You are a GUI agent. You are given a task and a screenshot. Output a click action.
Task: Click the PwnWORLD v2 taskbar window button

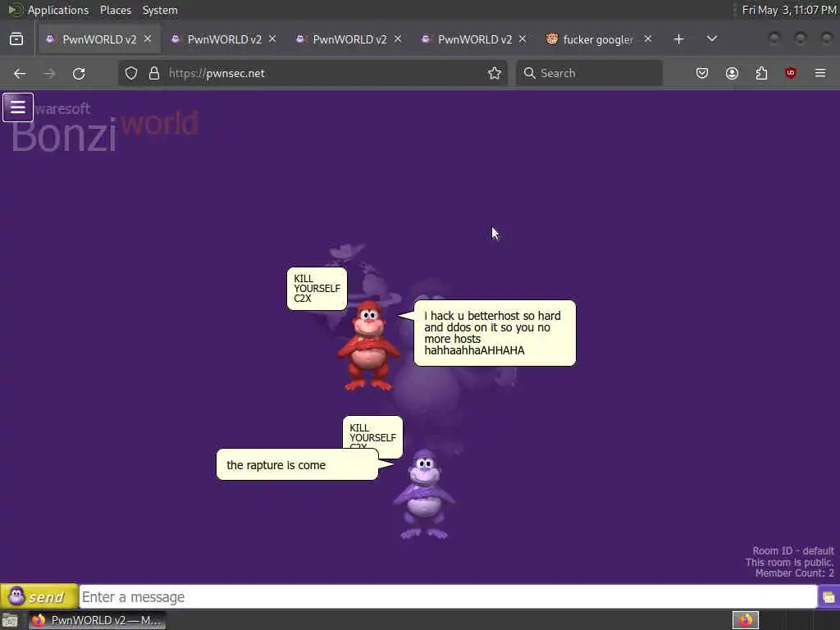97,620
